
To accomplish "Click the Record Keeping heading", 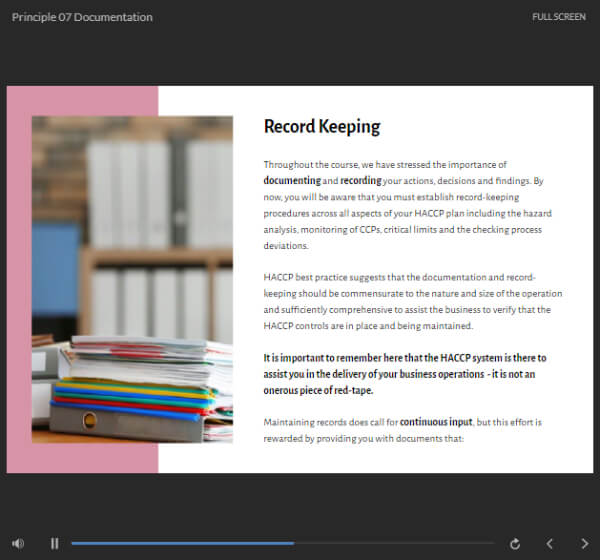I will coord(322,126).
